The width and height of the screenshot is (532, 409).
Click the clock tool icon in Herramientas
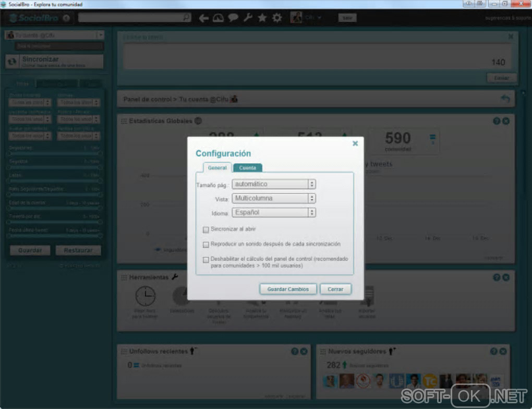pos(145,296)
